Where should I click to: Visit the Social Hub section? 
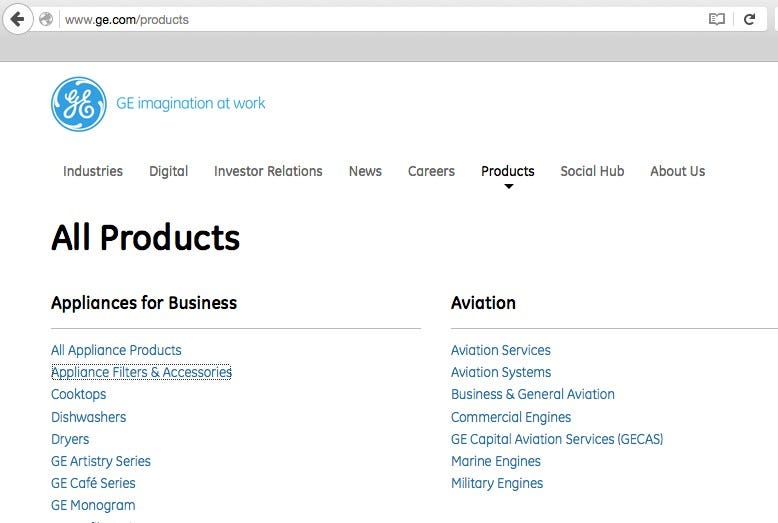tap(592, 171)
